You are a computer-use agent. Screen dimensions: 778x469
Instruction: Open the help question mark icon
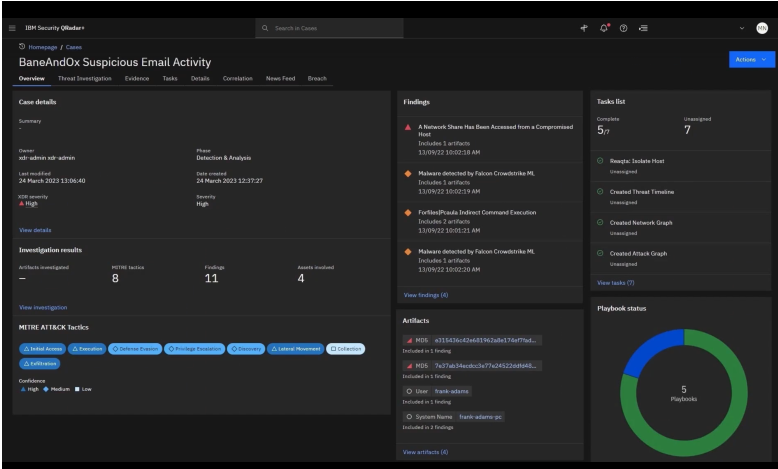(x=624, y=28)
